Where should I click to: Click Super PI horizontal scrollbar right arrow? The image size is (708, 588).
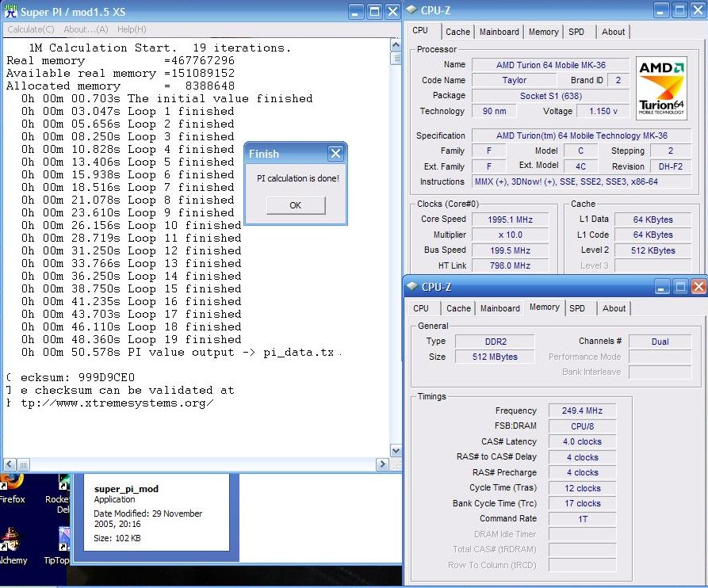click(382, 464)
